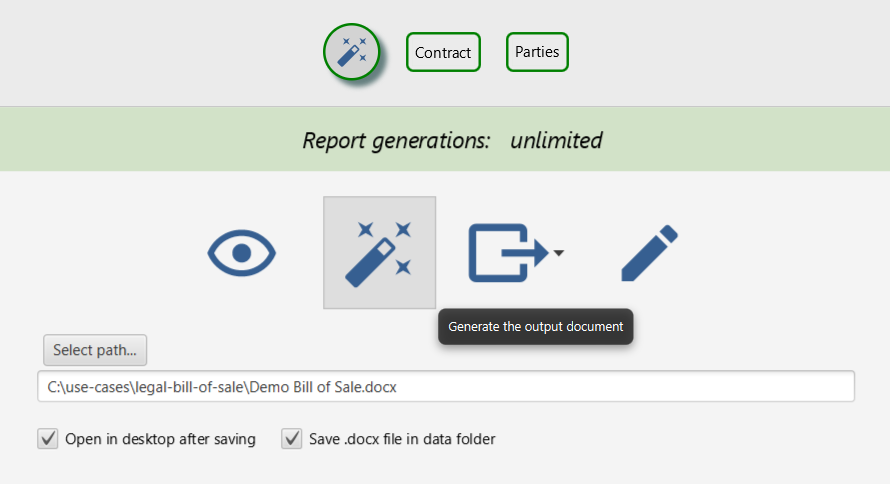This screenshot has height=484, width=890.
Task: Toggle Open in desktop after saving checkbox
Action: [x=48, y=439]
